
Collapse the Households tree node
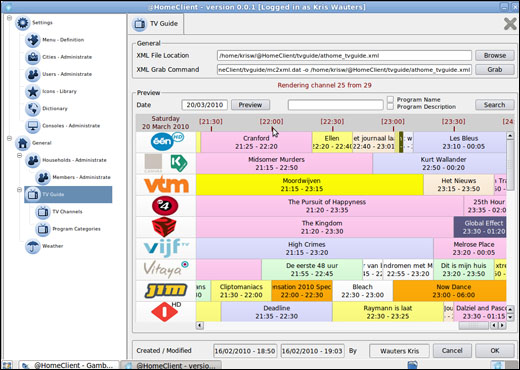(19, 155)
